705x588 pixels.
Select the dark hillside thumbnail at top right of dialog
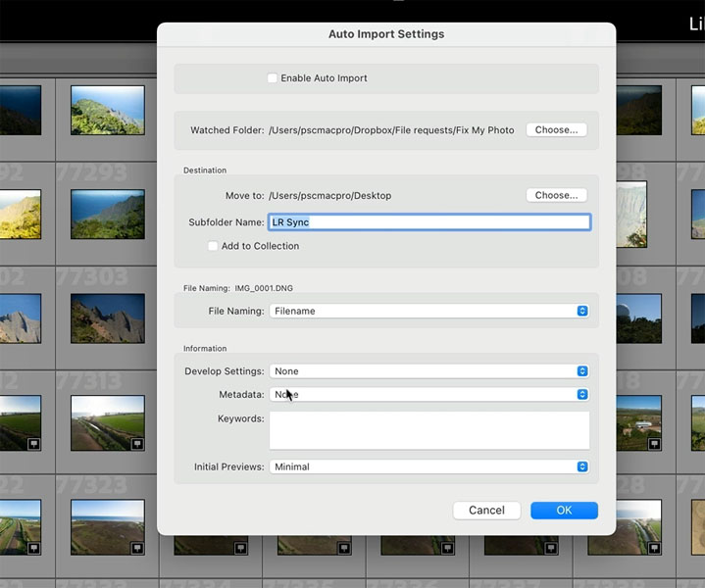pyautogui.click(x=639, y=110)
